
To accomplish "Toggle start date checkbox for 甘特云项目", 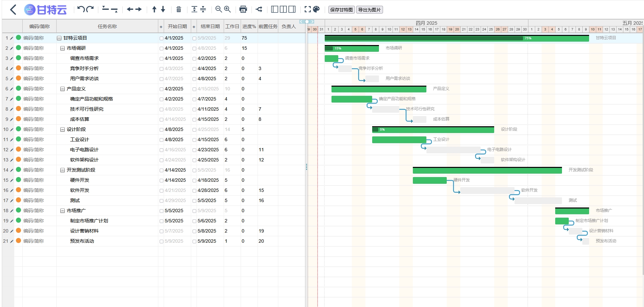I will (161, 39).
